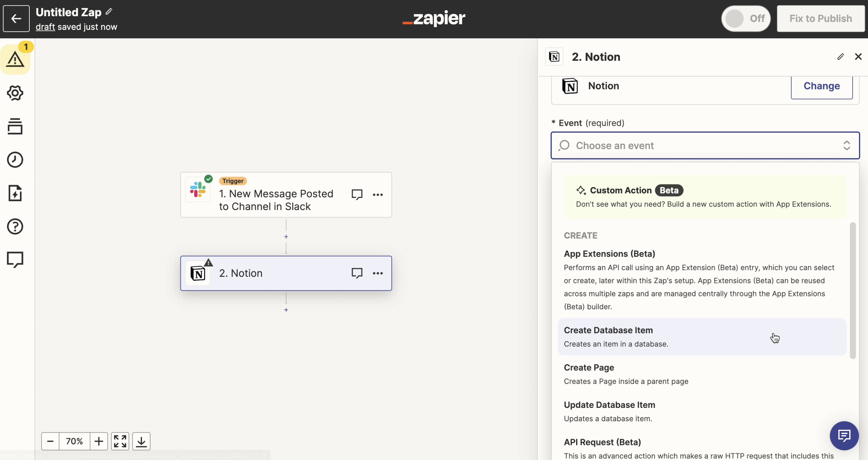
Task: Click the rename pencil next to 2. Notion
Action: click(x=841, y=56)
